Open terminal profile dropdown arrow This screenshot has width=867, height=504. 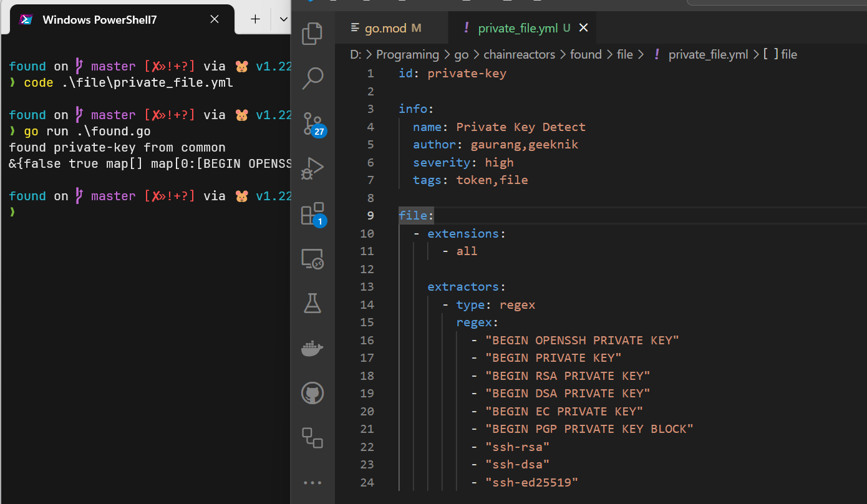tap(283, 19)
